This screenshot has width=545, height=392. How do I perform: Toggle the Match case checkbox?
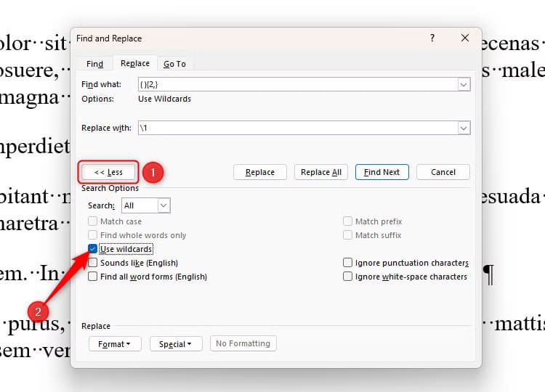point(92,221)
